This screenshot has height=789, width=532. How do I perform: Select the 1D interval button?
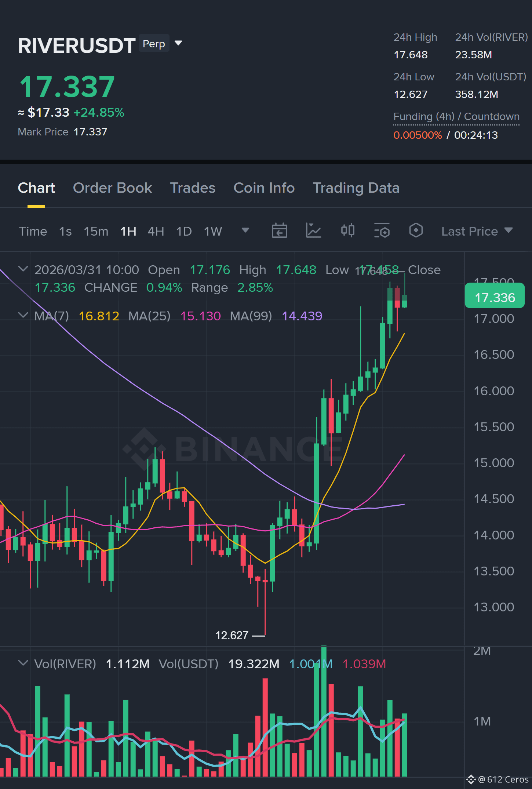coord(184,231)
